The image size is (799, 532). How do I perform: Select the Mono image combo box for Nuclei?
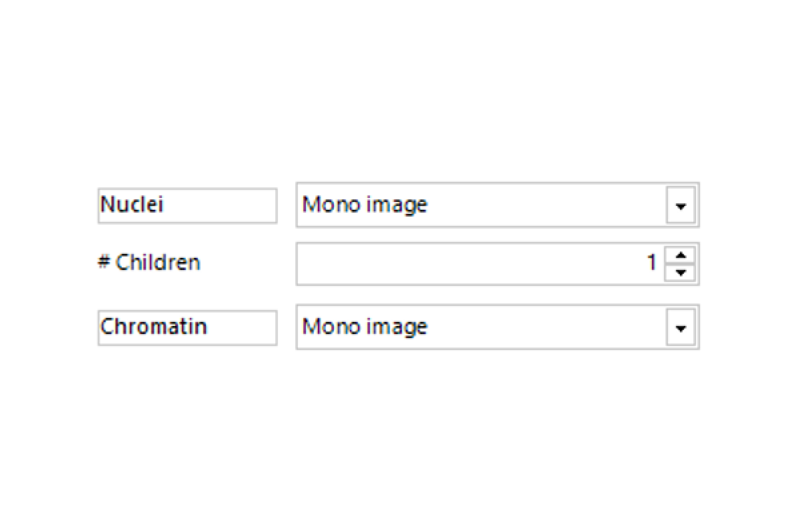(x=497, y=205)
